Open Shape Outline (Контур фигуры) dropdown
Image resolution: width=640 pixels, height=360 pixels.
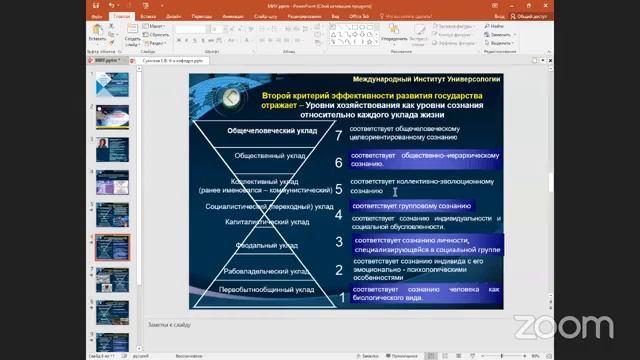453,35
